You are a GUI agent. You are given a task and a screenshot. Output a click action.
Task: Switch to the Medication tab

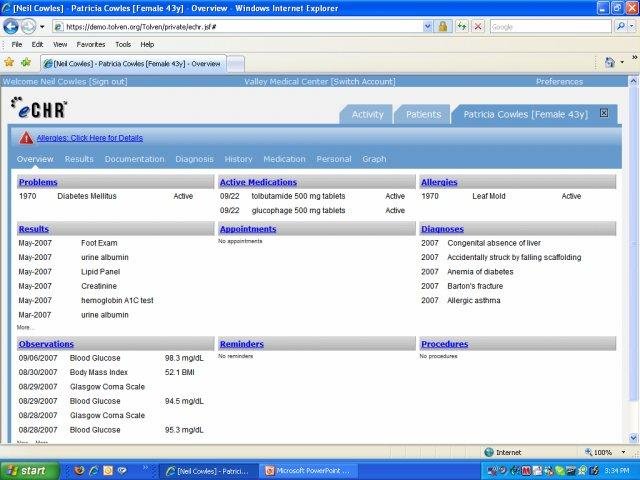coord(284,159)
